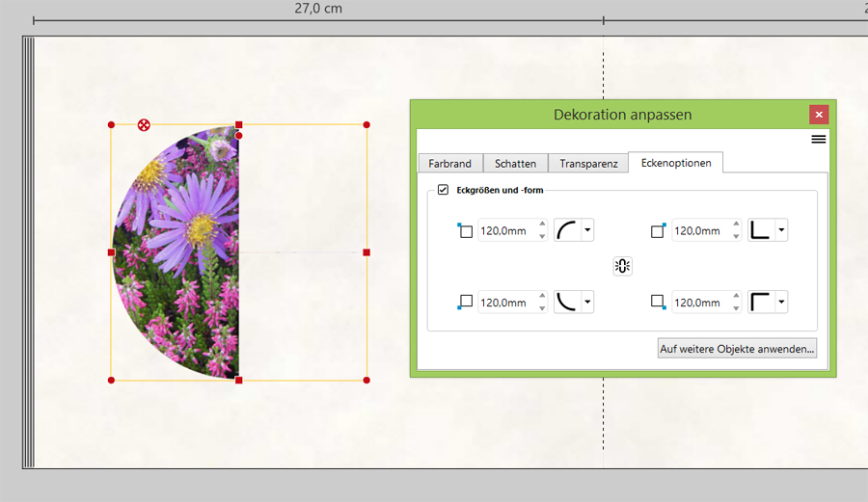This screenshot has height=502, width=868.
Task: Open the dialog's hamburger menu icon
Action: [818, 140]
